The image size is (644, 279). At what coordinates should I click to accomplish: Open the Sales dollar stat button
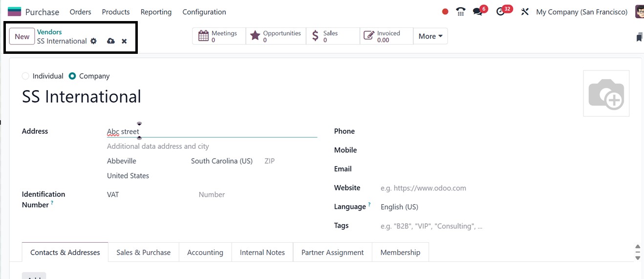(332, 36)
